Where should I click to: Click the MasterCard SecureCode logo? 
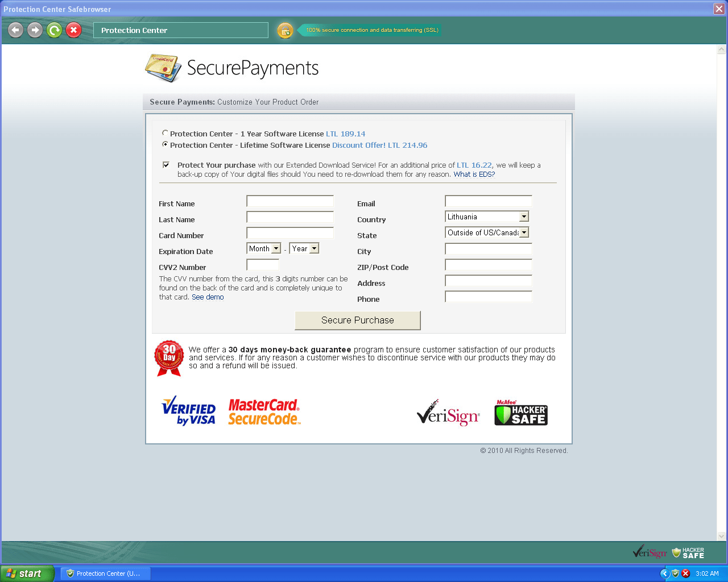click(264, 412)
